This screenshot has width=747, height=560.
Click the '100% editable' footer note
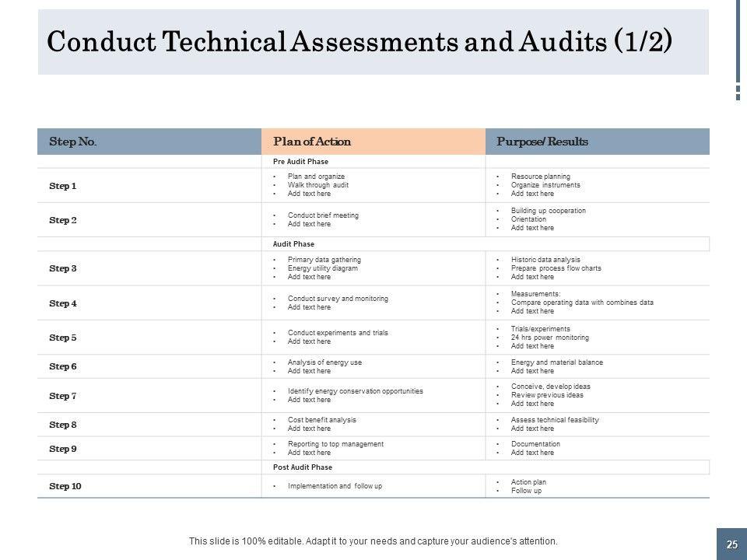coord(373,541)
